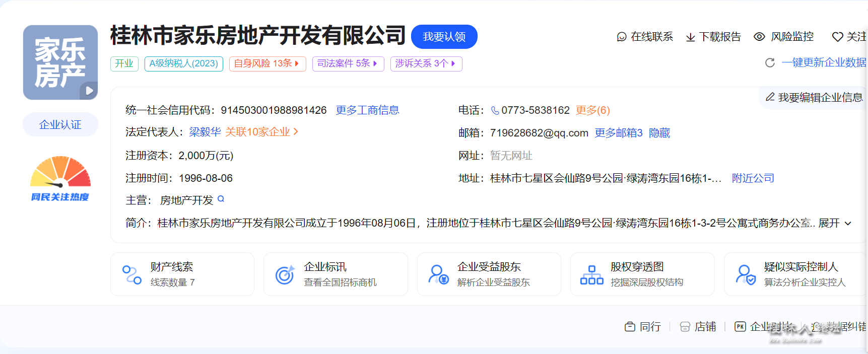Open the 财产线索 card

pyautogui.click(x=182, y=274)
